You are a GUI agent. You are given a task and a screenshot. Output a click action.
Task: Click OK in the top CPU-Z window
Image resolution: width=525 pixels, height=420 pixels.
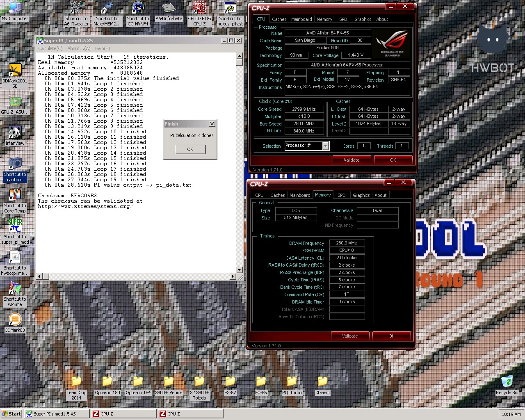[x=393, y=160]
